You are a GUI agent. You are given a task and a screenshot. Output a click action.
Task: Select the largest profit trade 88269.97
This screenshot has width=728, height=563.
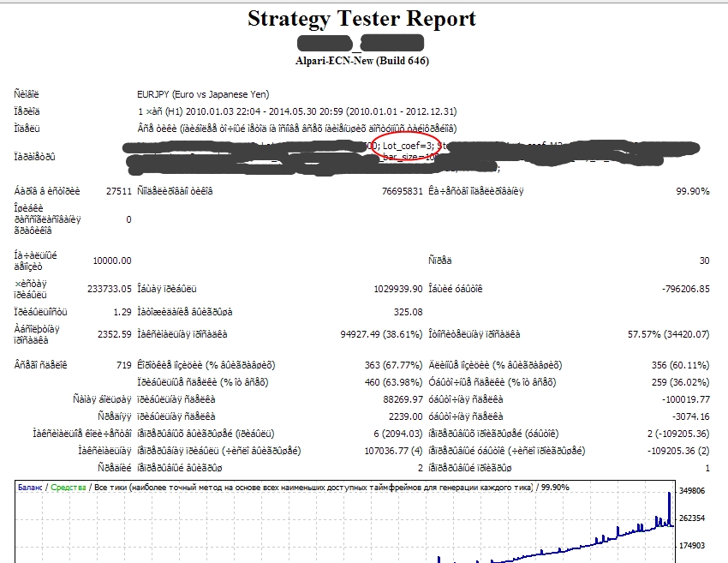[x=402, y=399]
